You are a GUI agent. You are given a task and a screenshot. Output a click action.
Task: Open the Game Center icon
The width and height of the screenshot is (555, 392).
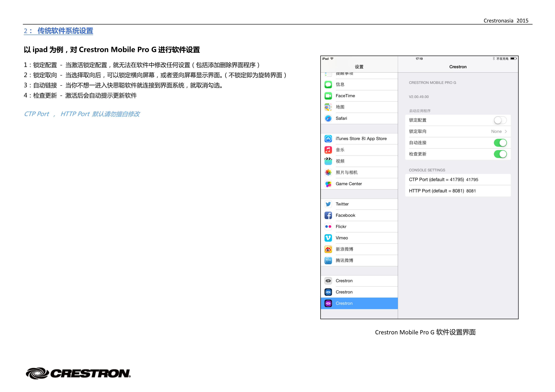(328, 184)
